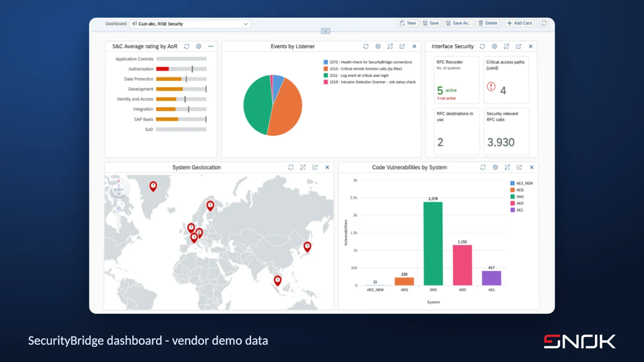This screenshot has height=362, width=644.
Task: Refresh the whole dashboard from toolbar
Action: (x=544, y=23)
